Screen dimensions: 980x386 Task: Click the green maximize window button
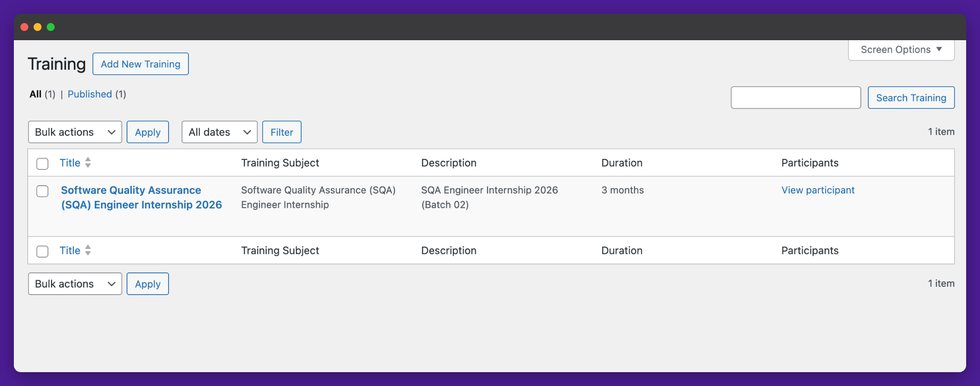click(51, 27)
